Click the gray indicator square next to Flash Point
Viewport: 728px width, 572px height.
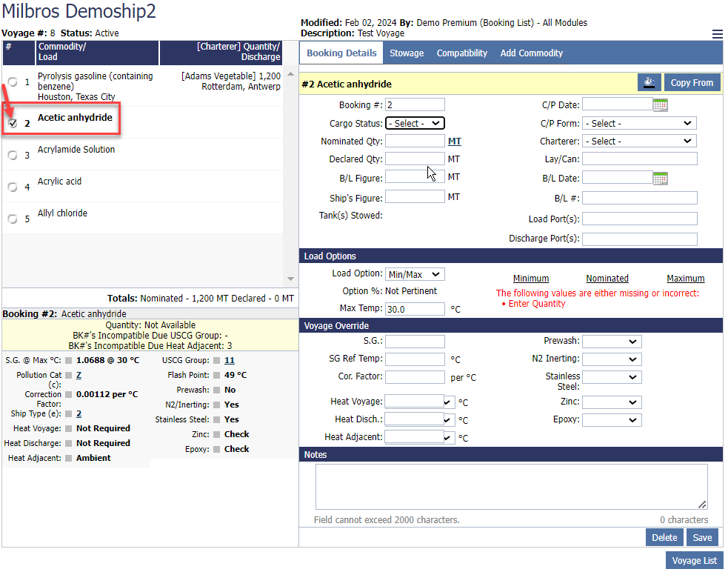[x=217, y=375]
